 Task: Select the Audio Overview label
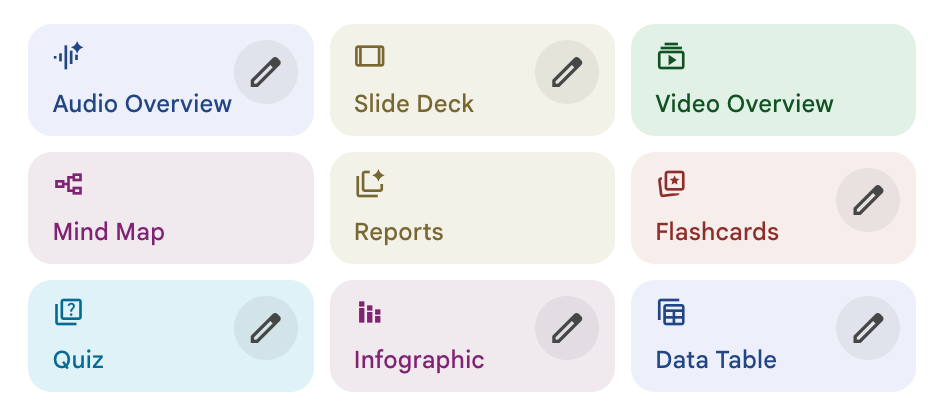pos(142,104)
